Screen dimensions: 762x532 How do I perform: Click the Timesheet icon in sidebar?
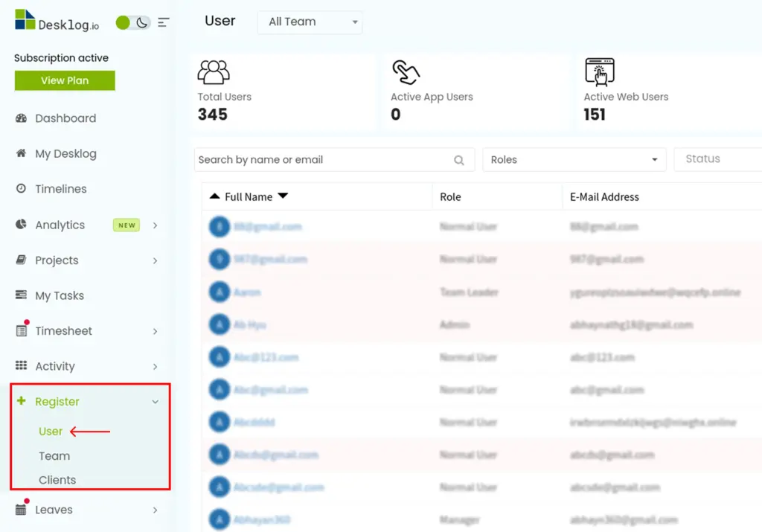point(21,331)
